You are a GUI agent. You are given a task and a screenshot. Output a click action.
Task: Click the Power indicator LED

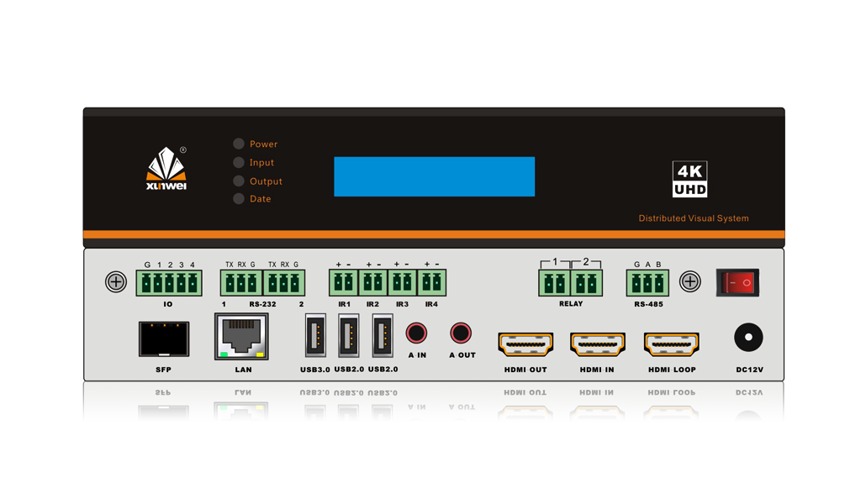click(239, 144)
